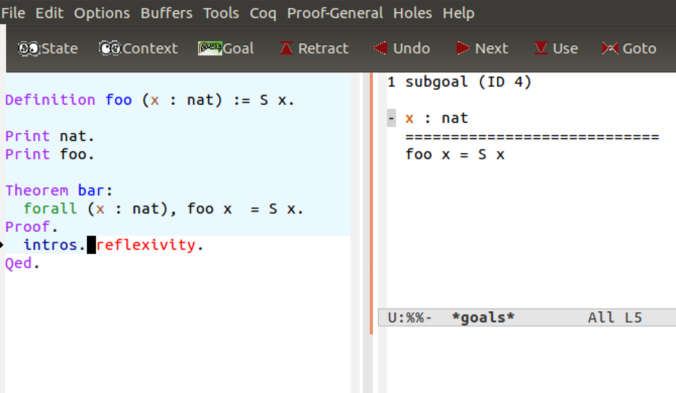
Task: Click the green Goal icon
Action: (x=210, y=48)
